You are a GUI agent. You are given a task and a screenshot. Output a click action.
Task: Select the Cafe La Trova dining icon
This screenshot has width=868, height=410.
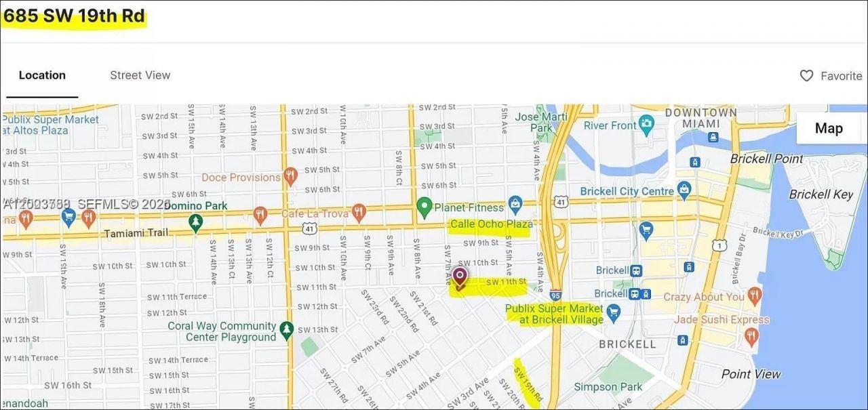point(358,211)
